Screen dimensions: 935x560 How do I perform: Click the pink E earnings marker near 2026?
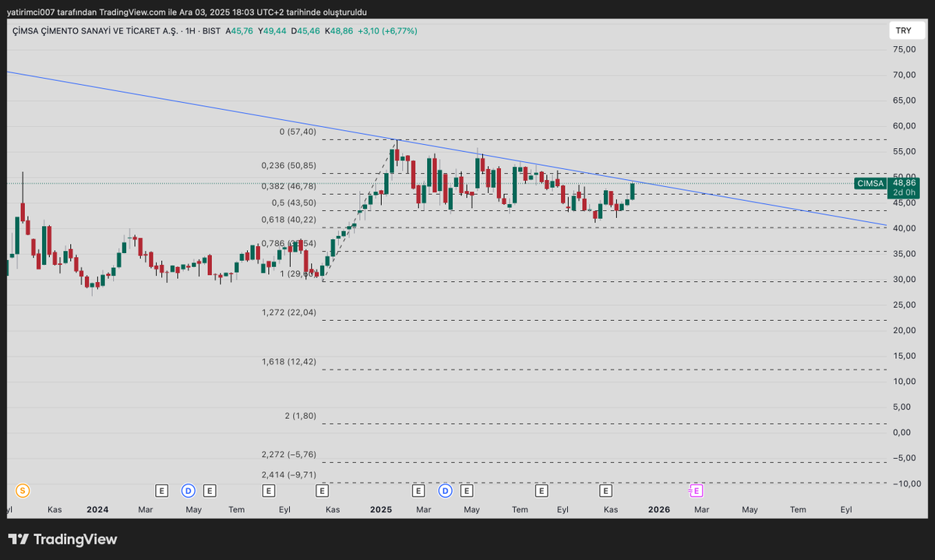click(696, 491)
